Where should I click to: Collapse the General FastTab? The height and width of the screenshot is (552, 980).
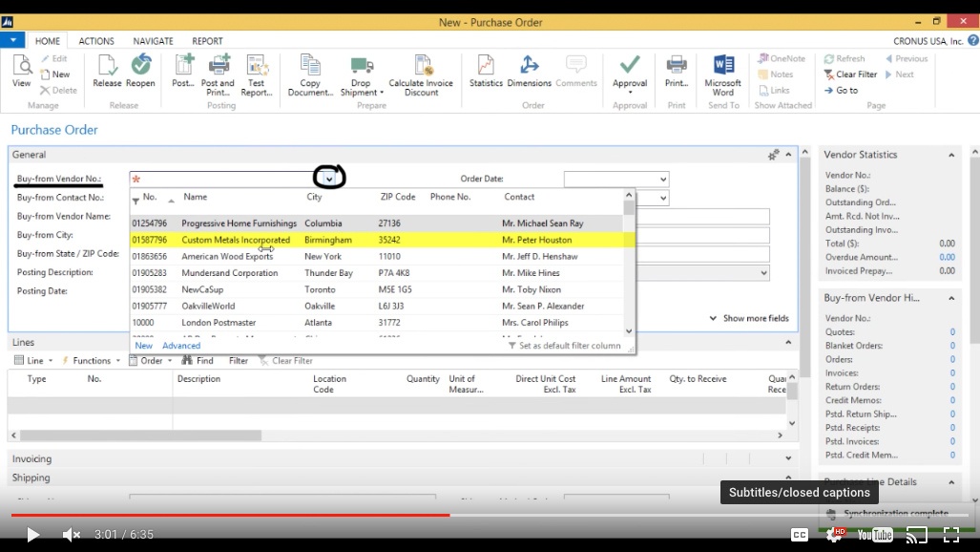click(787, 153)
